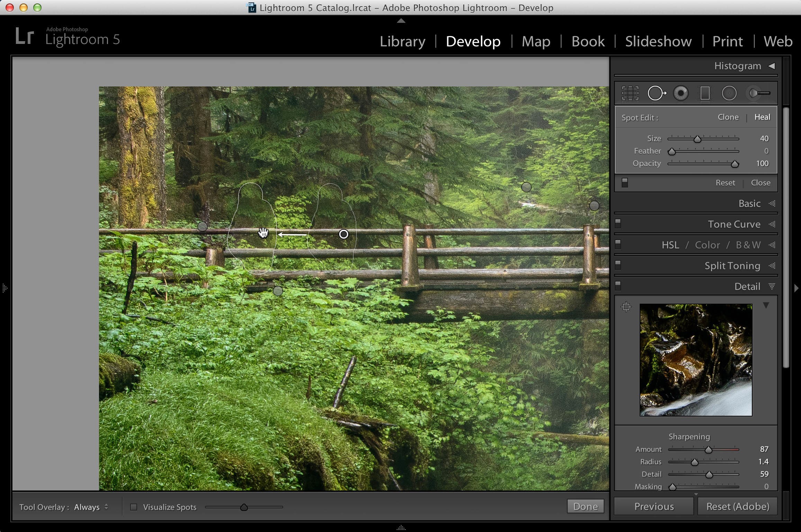Close the Spot Removal tool panel
801x532 pixels.
(760, 183)
